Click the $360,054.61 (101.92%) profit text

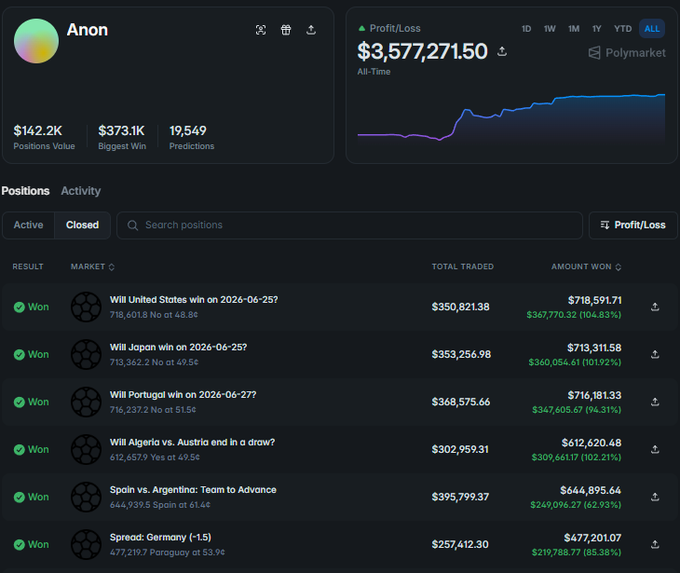(575, 362)
